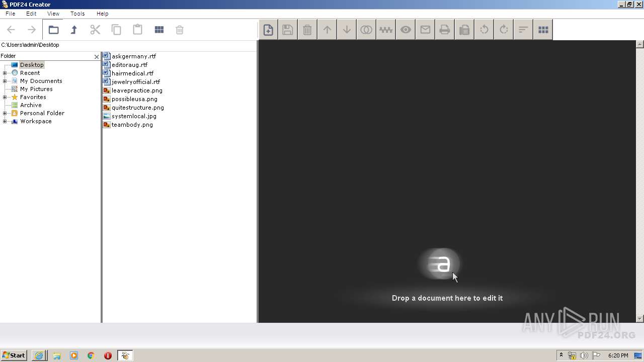Click the Sort lines icon
Viewport: 644px width, 362px height.
point(523,30)
